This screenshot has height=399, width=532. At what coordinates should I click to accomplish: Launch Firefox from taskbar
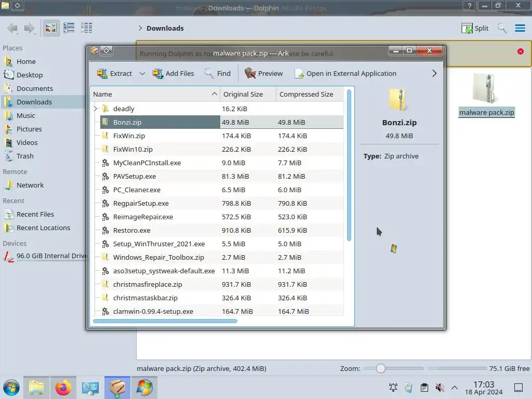63,388
